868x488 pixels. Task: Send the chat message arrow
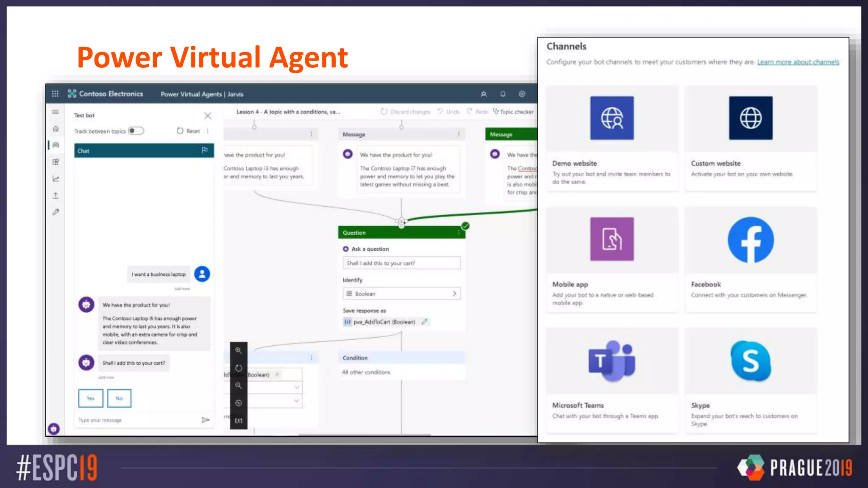206,420
